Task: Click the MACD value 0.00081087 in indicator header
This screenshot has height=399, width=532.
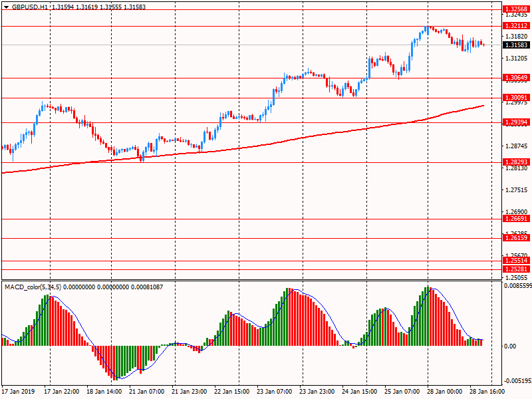Action: coord(146,287)
